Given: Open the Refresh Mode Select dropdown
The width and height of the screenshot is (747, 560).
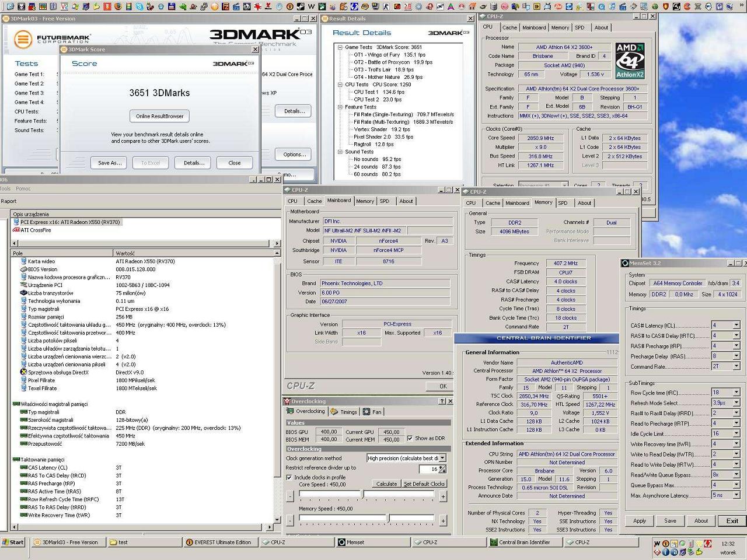Looking at the screenshot, I should point(736,402).
